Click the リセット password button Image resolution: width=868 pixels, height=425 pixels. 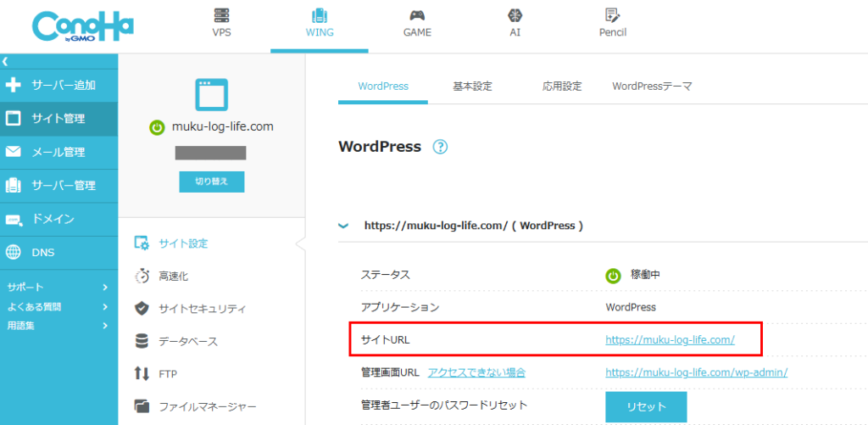click(x=646, y=406)
